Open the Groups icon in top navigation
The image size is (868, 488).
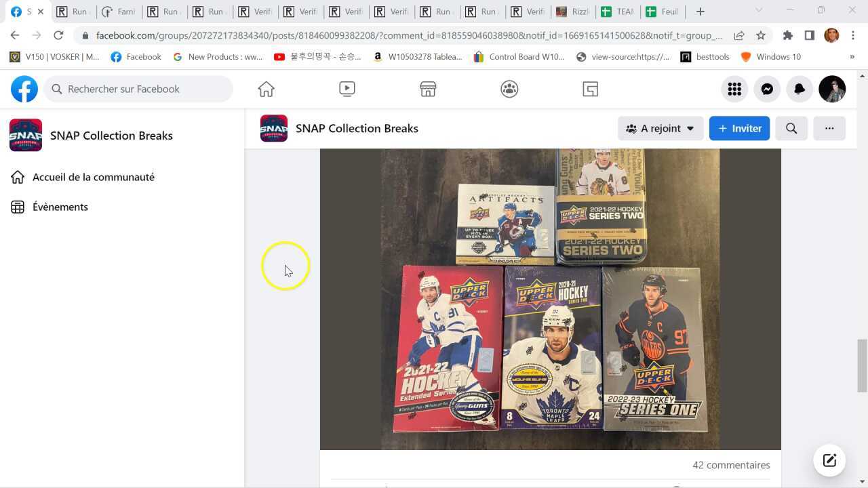tap(509, 89)
